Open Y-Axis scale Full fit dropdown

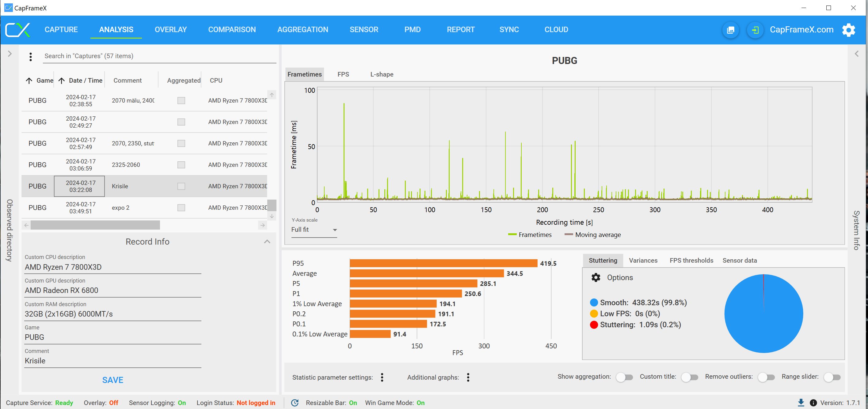click(x=314, y=230)
